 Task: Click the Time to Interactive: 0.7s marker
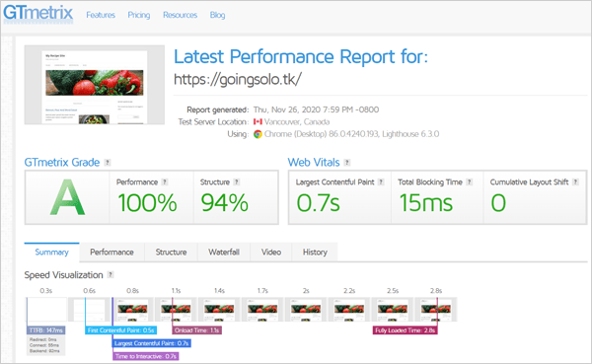pos(146,356)
